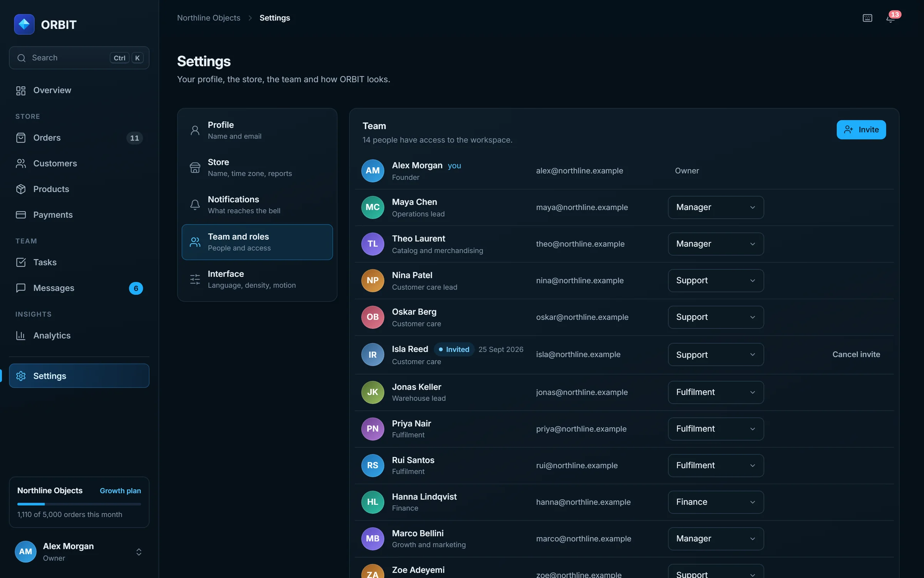Open Isla Reed's role dropdown
The height and width of the screenshot is (578, 924).
click(x=716, y=355)
